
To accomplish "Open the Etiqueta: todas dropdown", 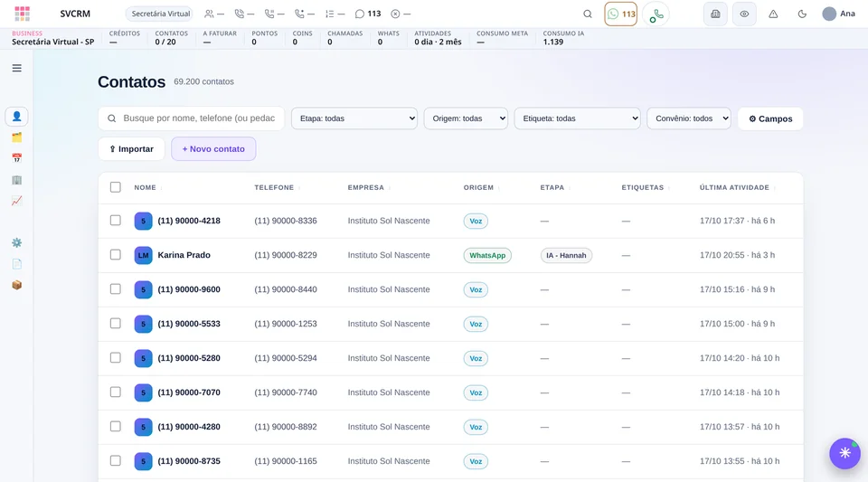I will click(578, 118).
